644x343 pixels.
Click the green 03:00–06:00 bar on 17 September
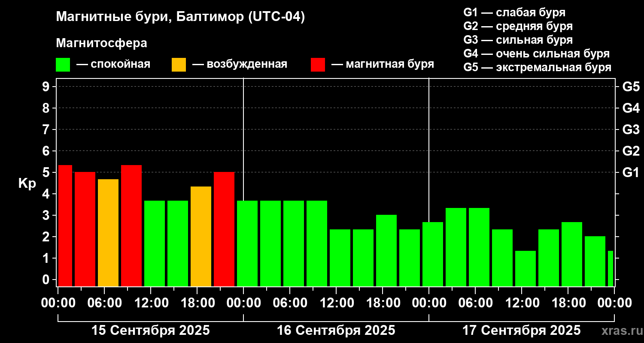click(456, 247)
